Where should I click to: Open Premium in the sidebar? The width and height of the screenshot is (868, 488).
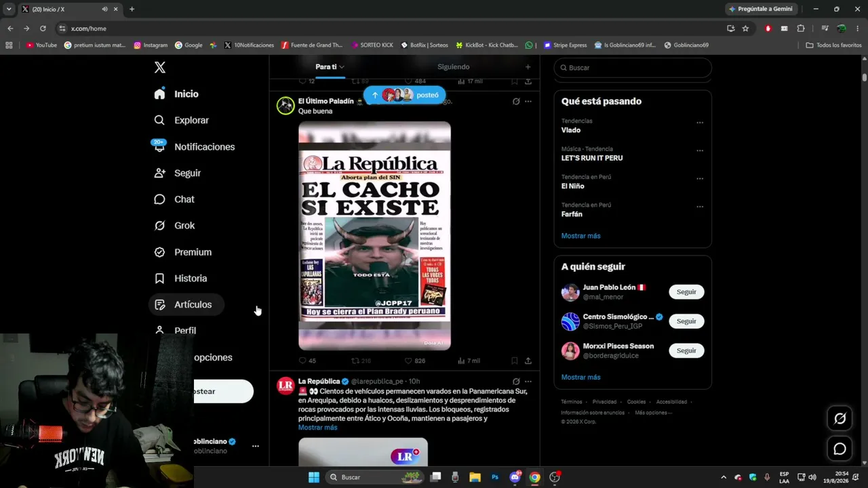tap(183, 252)
